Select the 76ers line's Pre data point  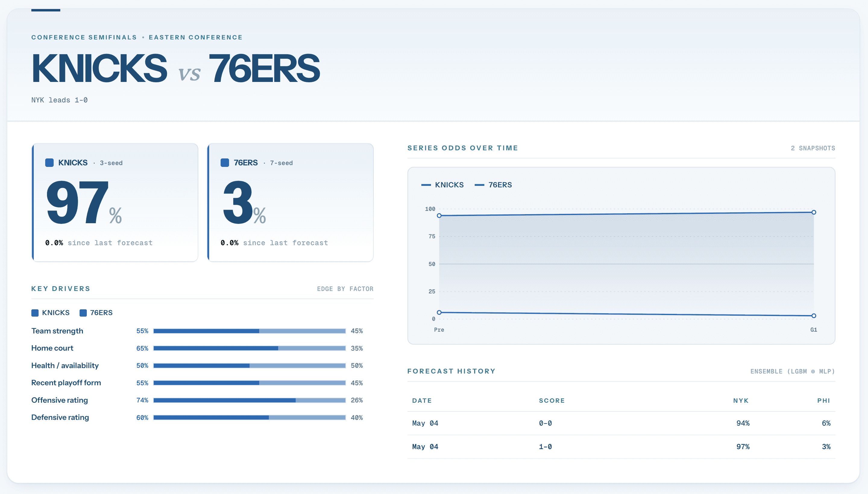coord(439,312)
